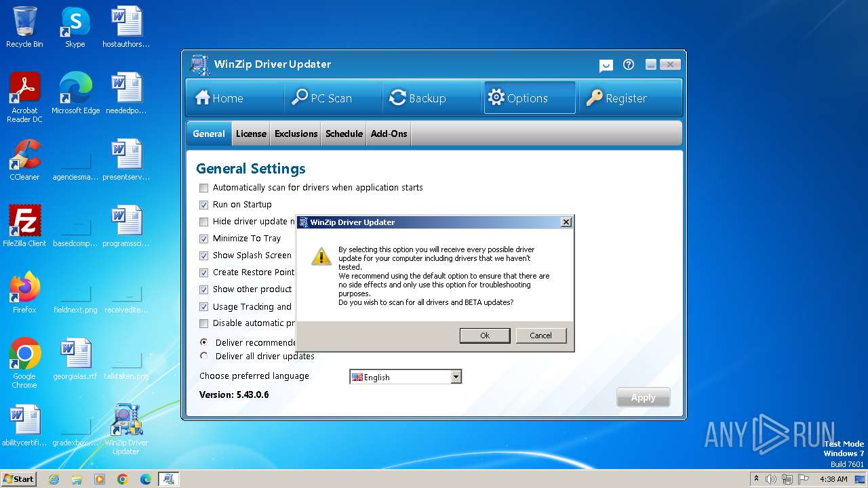Enable automatic driver scan on start
The width and height of the screenshot is (868, 488).
point(203,188)
